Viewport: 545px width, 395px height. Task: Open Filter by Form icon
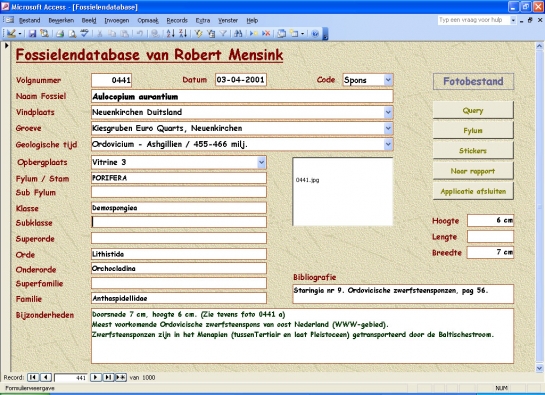click(x=211, y=33)
